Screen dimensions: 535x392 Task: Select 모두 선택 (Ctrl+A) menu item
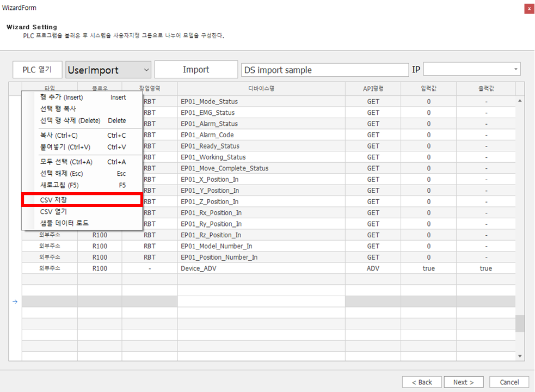click(x=82, y=162)
